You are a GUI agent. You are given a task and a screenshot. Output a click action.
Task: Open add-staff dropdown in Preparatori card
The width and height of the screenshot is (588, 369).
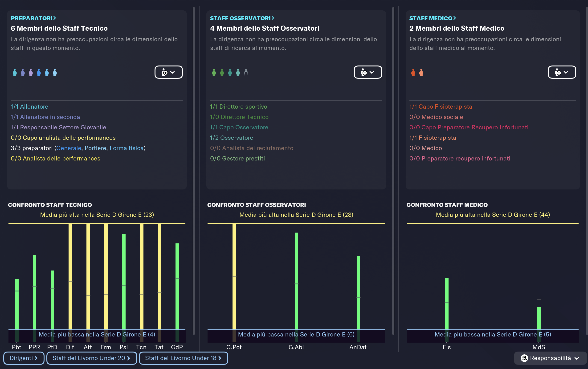click(169, 72)
